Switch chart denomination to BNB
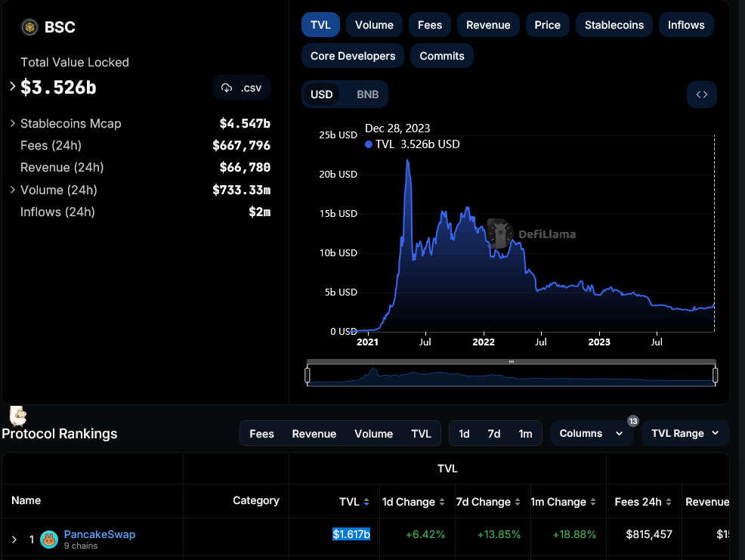Image resolution: width=745 pixels, height=560 pixels. 367,94
